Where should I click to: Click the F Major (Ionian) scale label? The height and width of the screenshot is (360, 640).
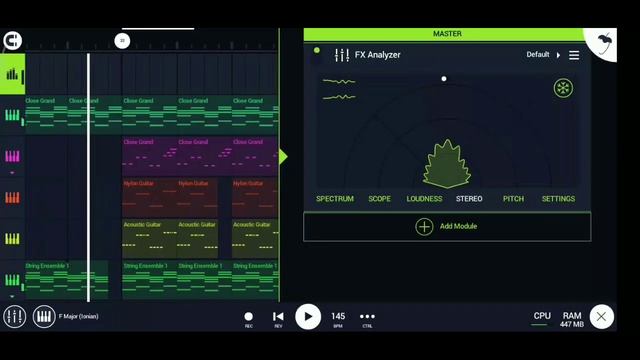pyautogui.click(x=78, y=316)
